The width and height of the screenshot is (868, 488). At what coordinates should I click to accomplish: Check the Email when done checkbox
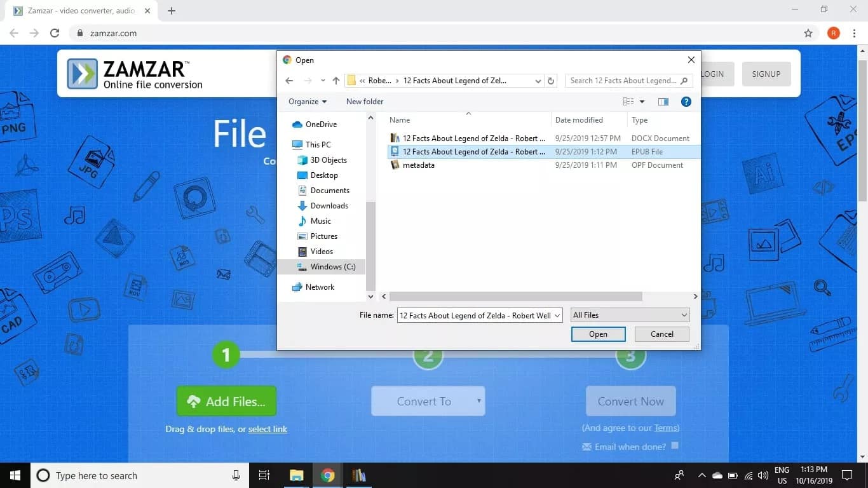[675, 446]
